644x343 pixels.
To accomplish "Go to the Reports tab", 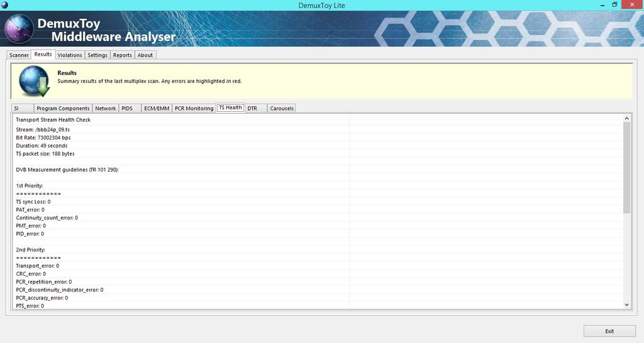I will (x=123, y=55).
